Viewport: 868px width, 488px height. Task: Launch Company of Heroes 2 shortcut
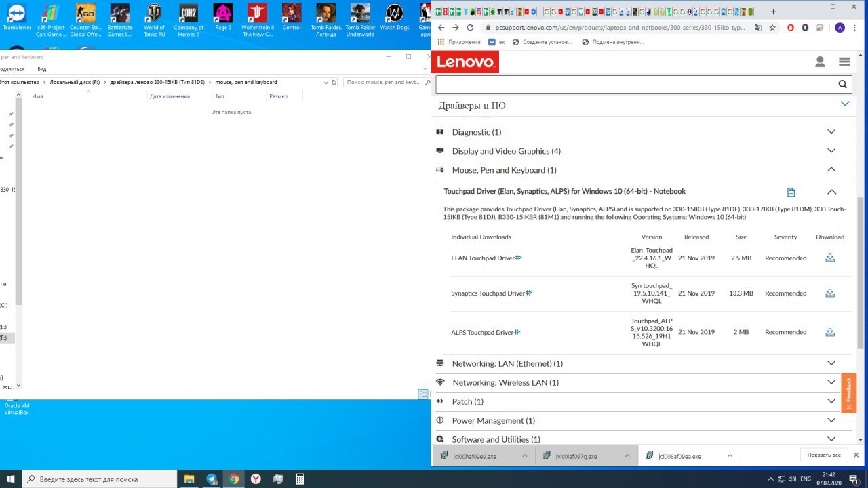click(189, 20)
